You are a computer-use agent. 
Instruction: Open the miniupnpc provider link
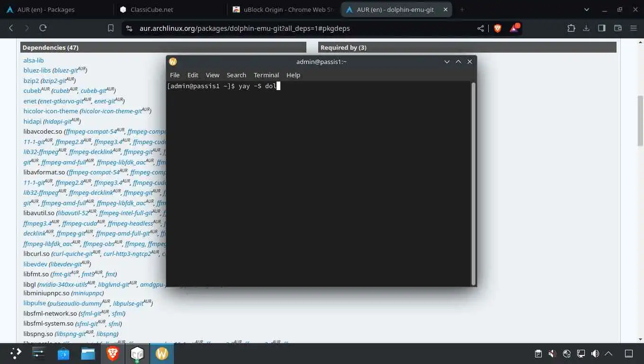pyautogui.click(x=87, y=293)
